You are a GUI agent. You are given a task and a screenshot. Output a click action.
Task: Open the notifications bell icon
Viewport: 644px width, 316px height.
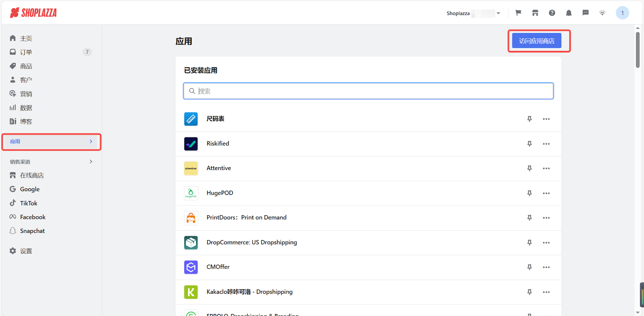coord(569,13)
